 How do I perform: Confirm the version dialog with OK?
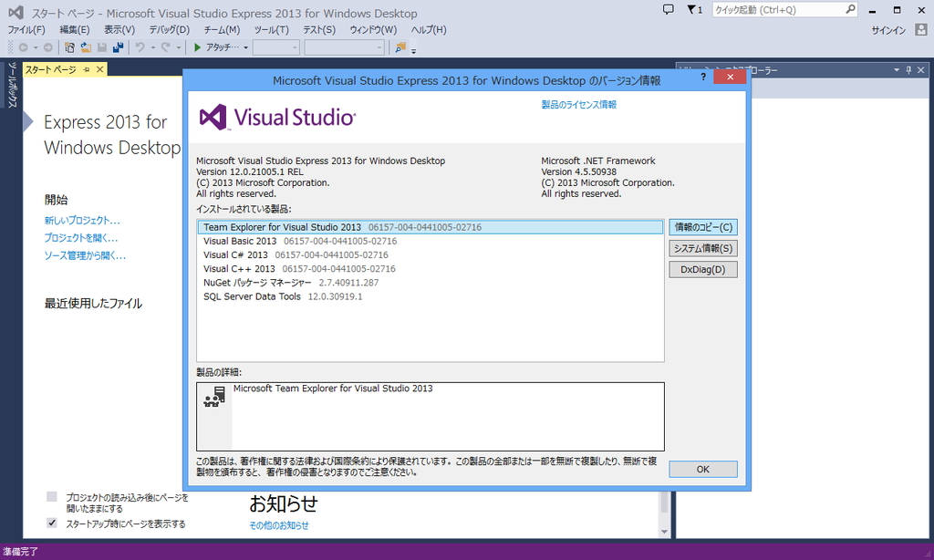[x=702, y=468]
